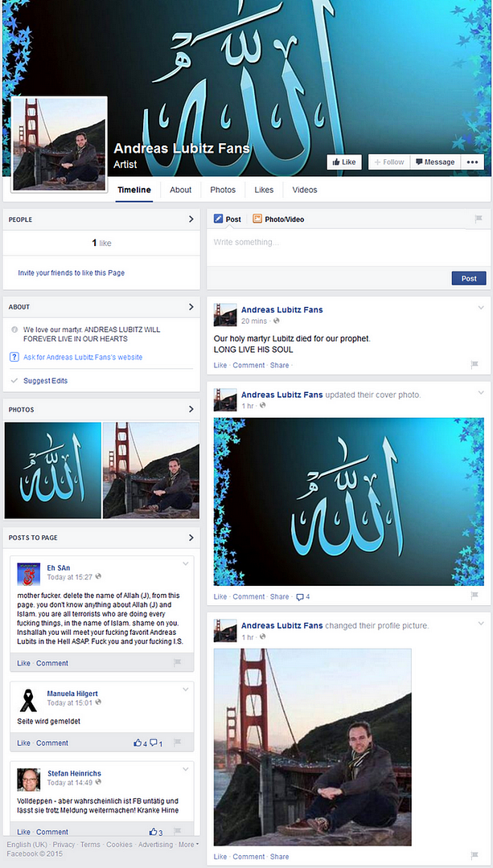The width and height of the screenshot is (493, 868).
Task: Like Eh SAn's post
Action: point(24,663)
